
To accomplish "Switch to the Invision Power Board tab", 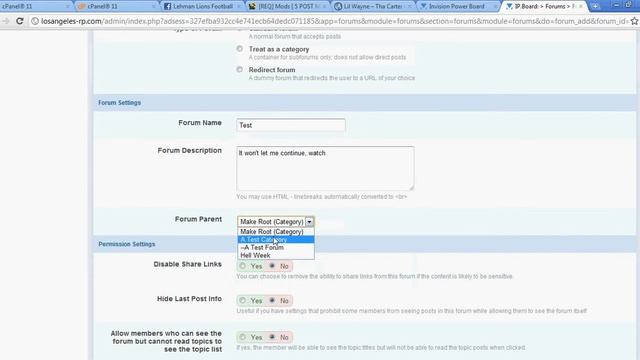I will point(459,7).
